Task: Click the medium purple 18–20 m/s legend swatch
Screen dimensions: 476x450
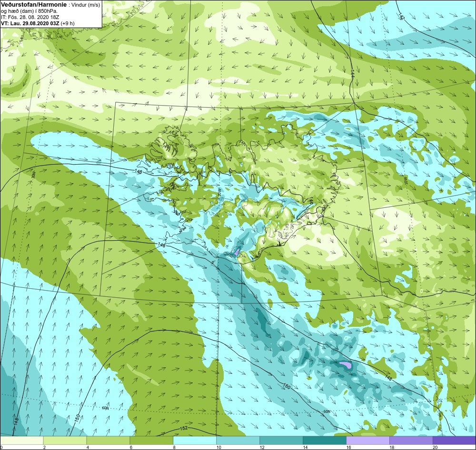Action: click(x=411, y=440)
